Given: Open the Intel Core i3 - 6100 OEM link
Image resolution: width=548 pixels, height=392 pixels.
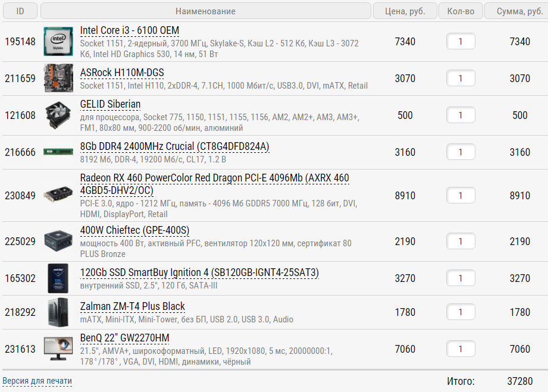Looking at the screenshot, I should 129,31.
